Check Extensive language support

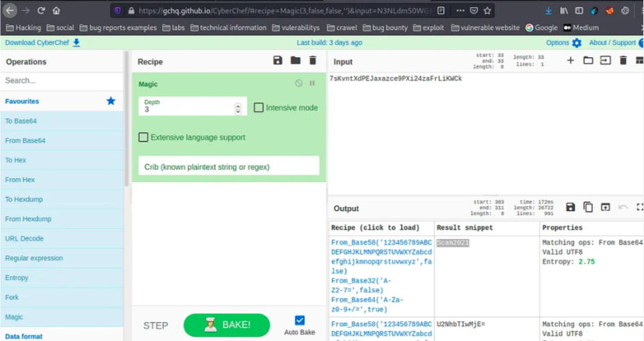coord(144,137)
